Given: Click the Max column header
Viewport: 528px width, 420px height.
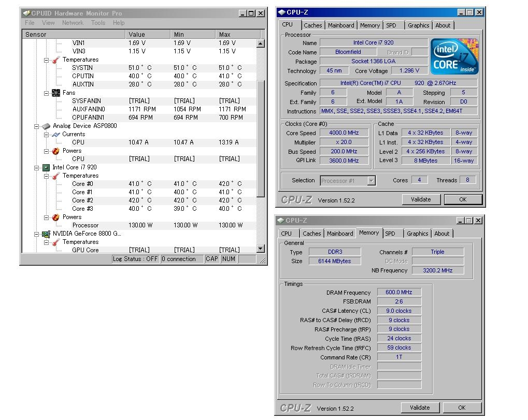Looking at the screenshot, I should 238,34.
